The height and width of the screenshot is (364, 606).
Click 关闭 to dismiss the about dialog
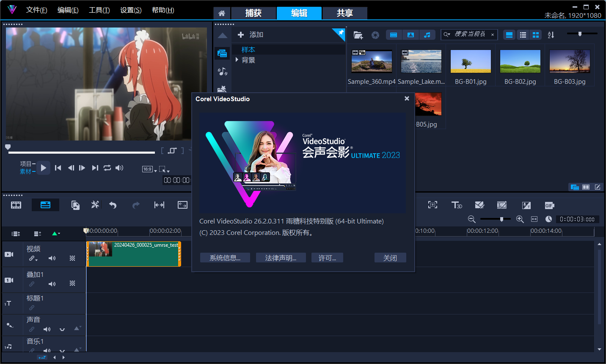pyautogui.click(x=390, y=258)
